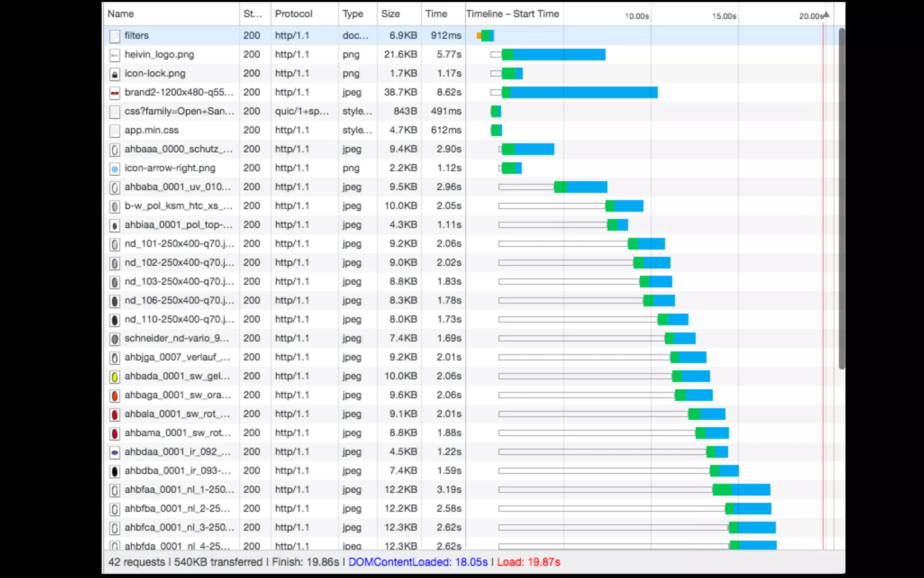Screen dimensions: 924x578
Task: Click the orange ahbaga_0001_sw_ora thumbnail icon
Action: [x=115, y=395]
